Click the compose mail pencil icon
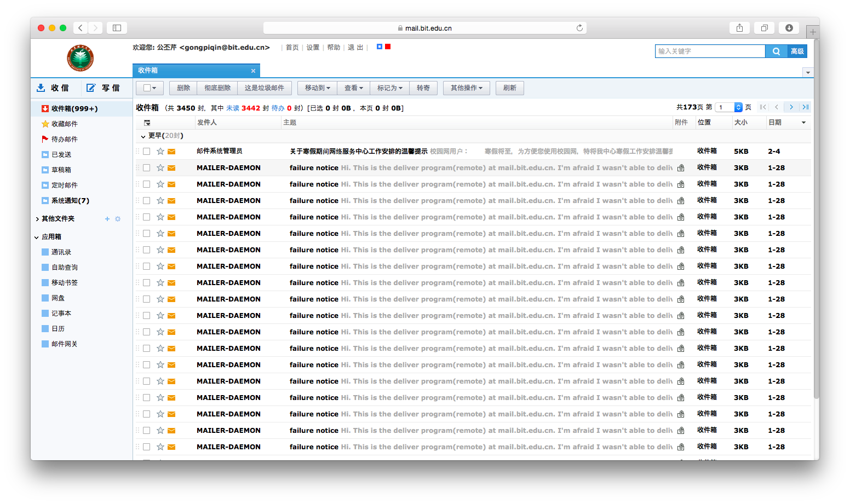This screenshot has height=504, width=850. coord(91,88)
